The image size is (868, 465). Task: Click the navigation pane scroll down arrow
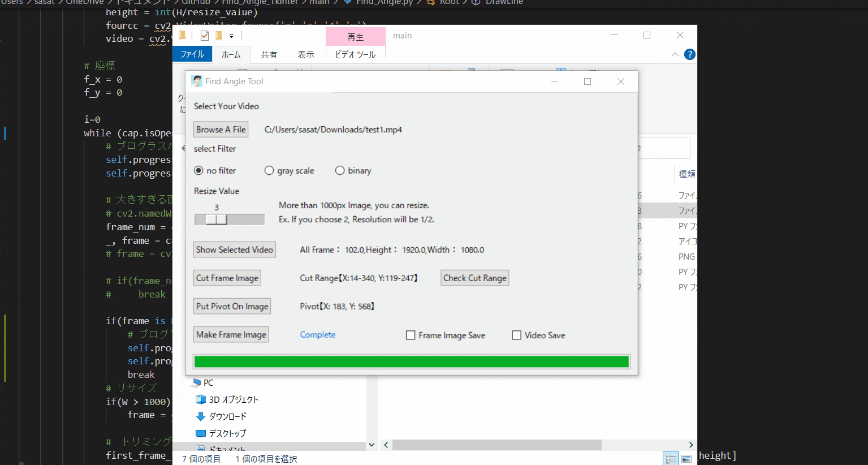(x=372, y=445)
